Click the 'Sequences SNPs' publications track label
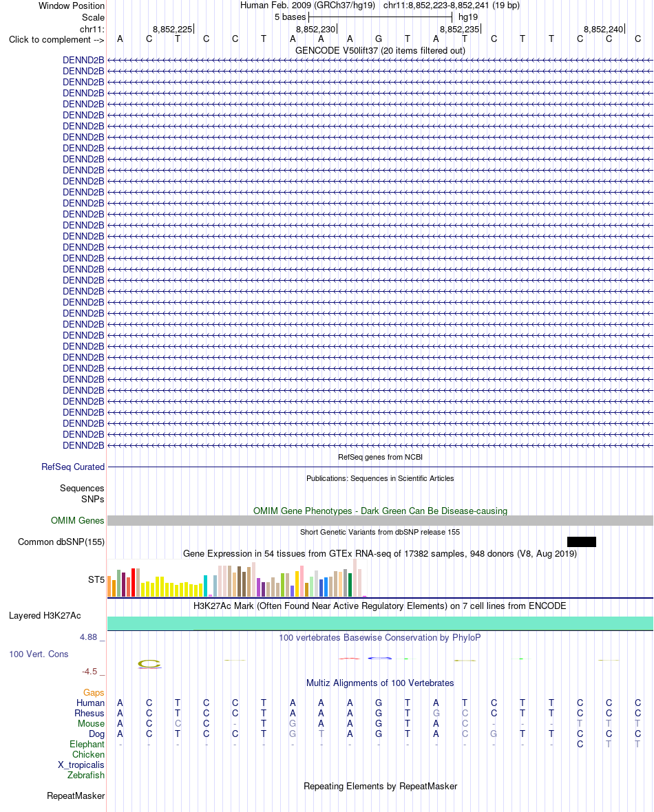This screenshot has width=654, height=812. pos(82,493)
